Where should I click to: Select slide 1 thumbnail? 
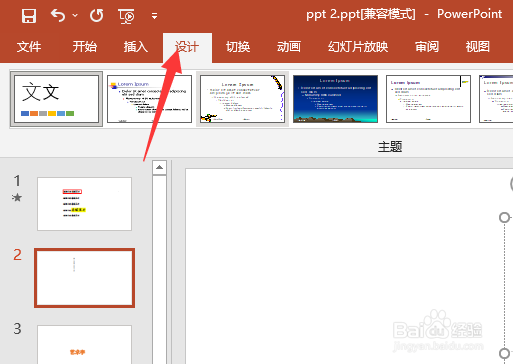(84, 204)
